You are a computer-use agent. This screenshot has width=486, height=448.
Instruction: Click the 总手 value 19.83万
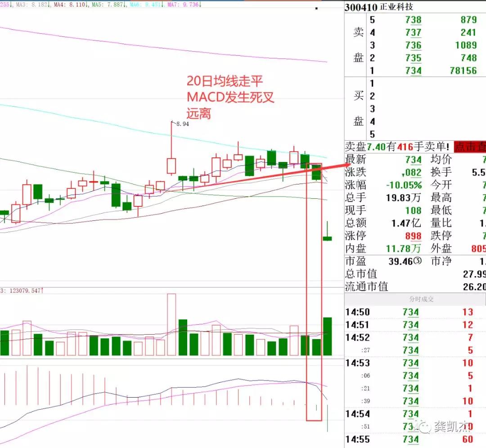[404, 197]
